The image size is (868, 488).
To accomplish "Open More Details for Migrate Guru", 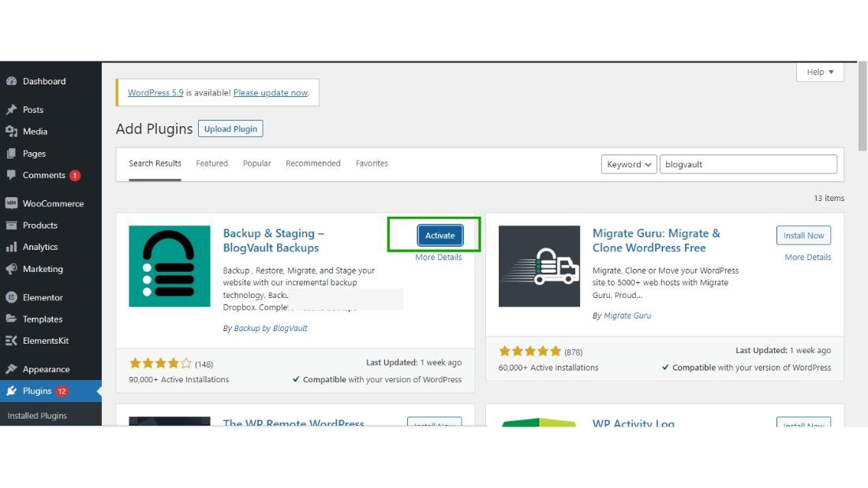I will point(808,257).
